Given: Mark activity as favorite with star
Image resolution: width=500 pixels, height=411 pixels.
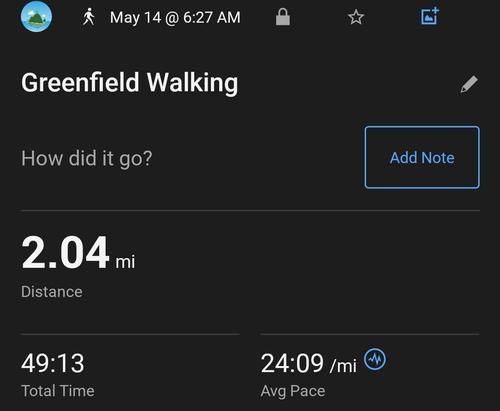Looking at the screenshot, I should (356, 17).
